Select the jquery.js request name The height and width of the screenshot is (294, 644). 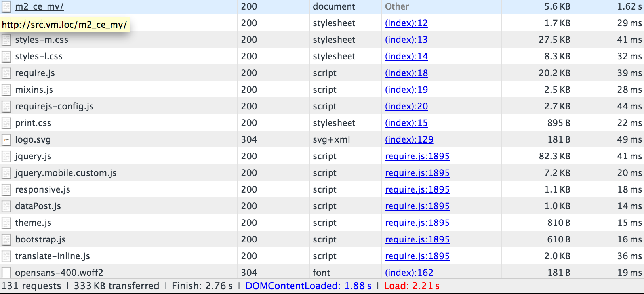pos(33,156)
